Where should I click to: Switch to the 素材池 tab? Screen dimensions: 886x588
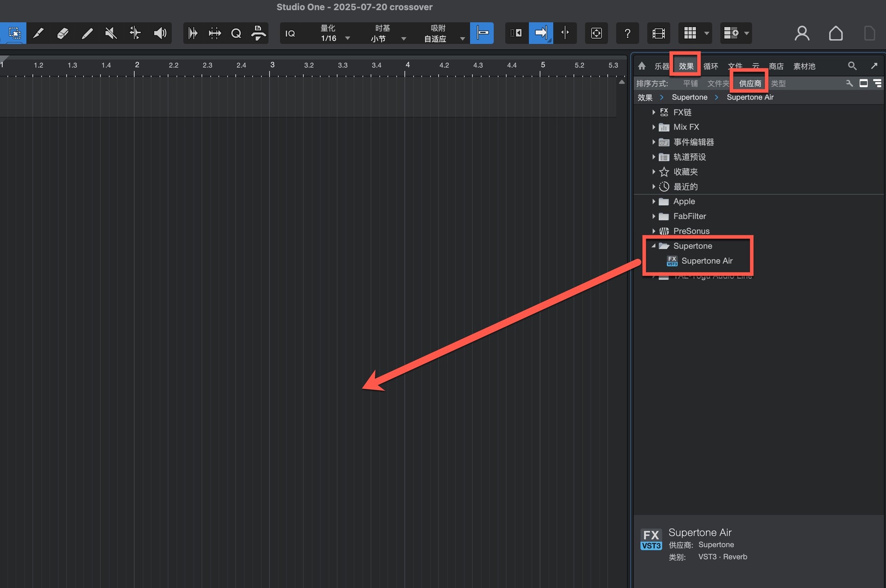pyautogui.click(x=804, y=66)
